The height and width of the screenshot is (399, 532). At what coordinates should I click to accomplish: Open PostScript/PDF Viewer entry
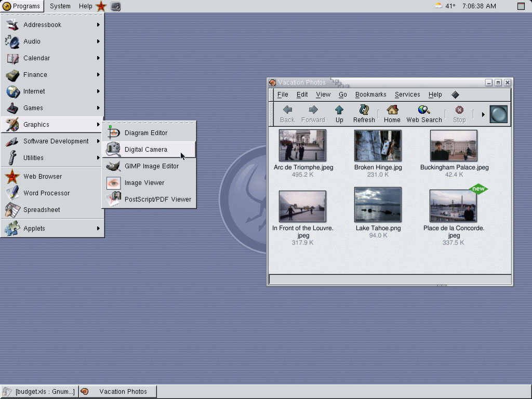[x=157, y=199]
